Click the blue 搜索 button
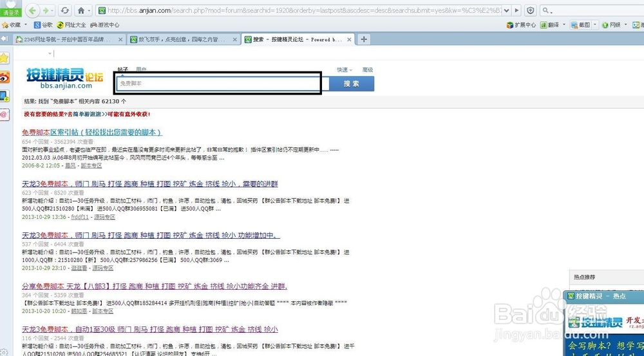644x356 pixels. click(x=352, y=83)
